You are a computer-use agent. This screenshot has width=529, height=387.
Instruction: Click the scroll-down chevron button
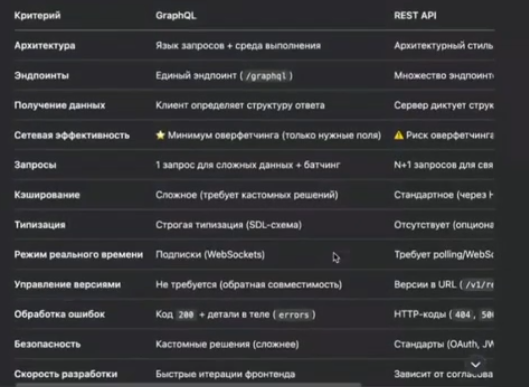click(476, 364)
